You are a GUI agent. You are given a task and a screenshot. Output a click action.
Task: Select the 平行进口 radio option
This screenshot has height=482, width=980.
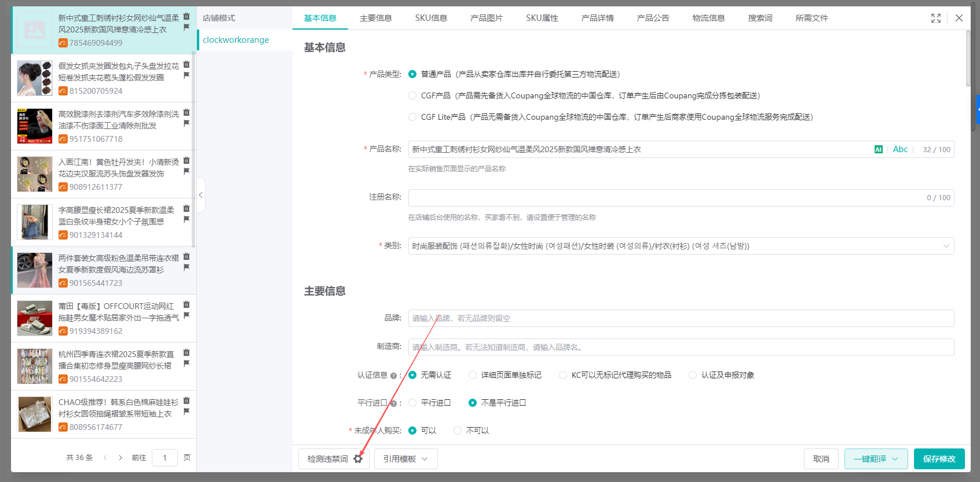pos(412,403)
